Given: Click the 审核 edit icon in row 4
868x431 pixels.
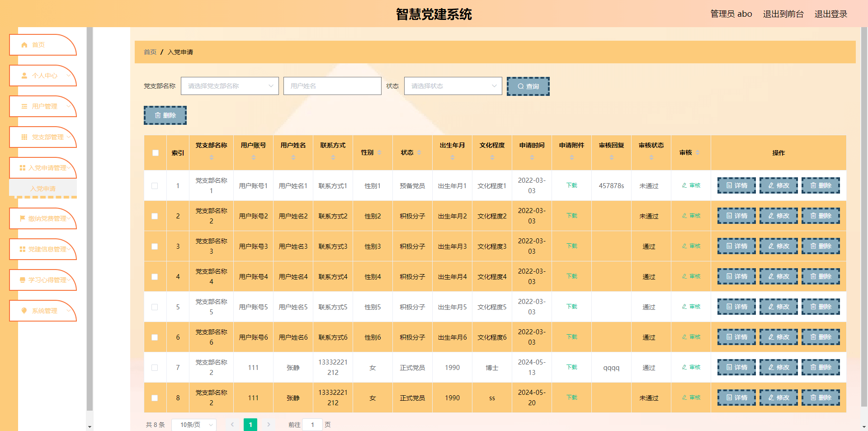Looking at the screenshot, I should click(x=684, y=276).
